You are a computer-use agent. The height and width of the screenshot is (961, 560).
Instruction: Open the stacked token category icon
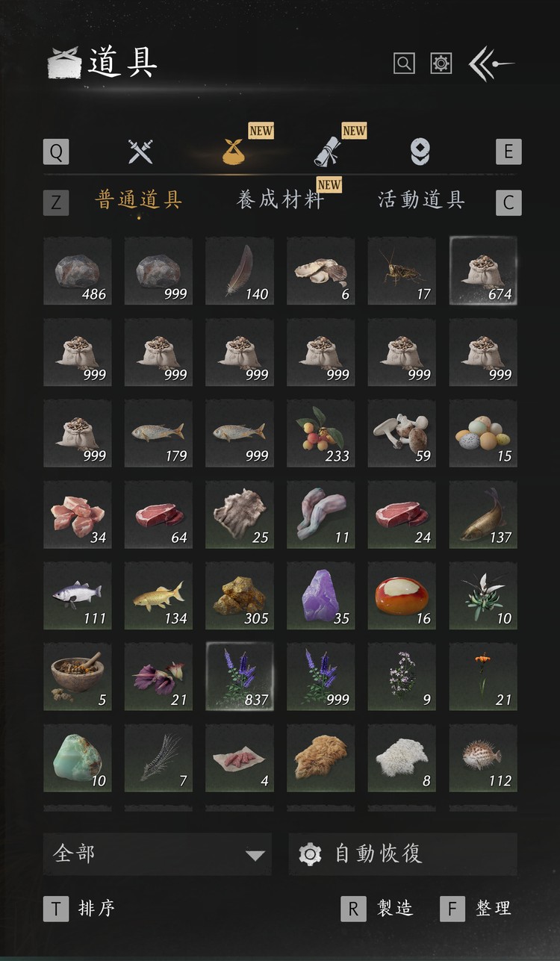click(x=420, y=152)
